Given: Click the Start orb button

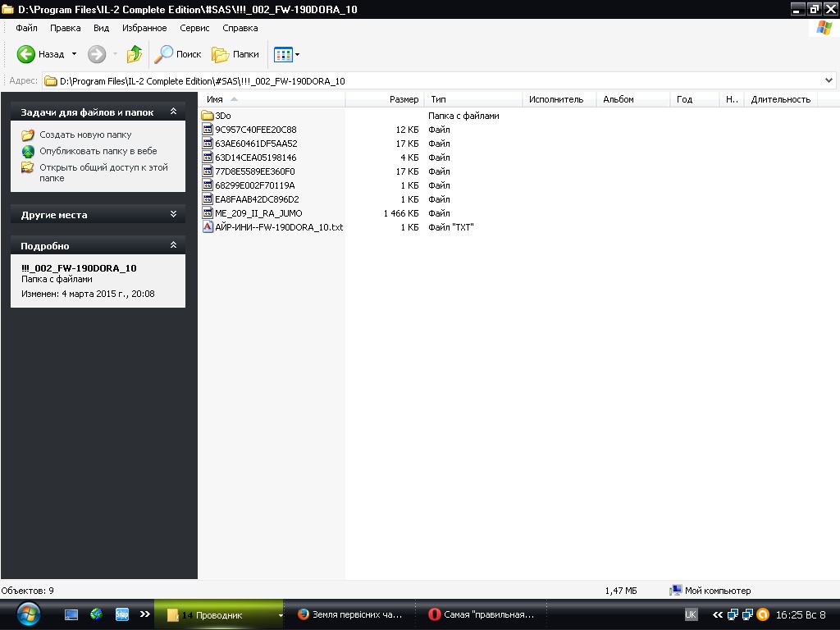Looking at the screenshot, I should [29, 614].
